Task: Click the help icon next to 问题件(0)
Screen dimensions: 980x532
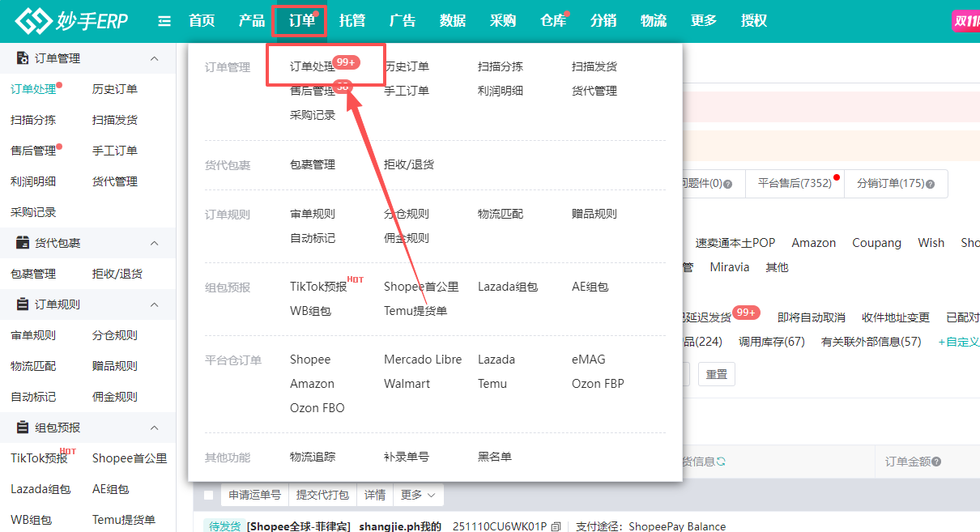Action: click(x=727, y=184)
